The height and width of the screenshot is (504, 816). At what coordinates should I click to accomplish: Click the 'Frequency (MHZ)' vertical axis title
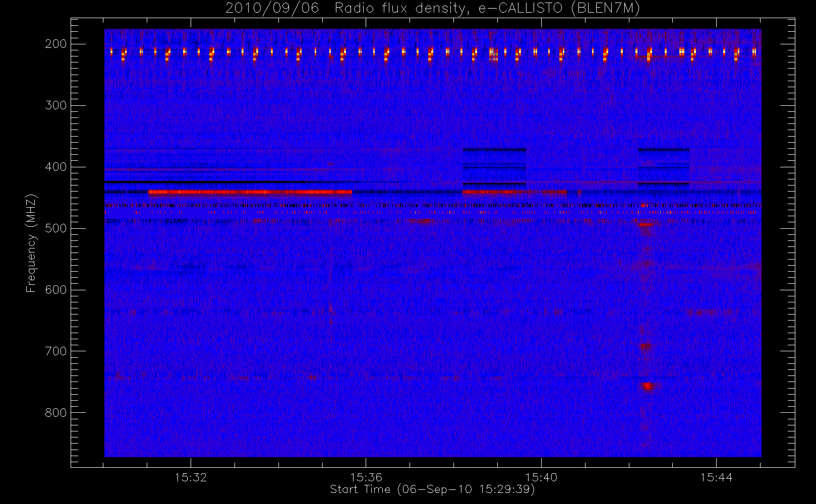31,243
